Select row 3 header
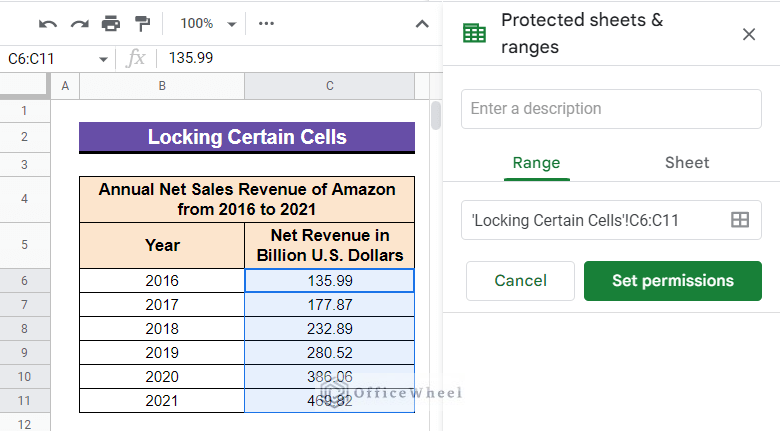Screen dimensions: 780x431 (24, 165)
